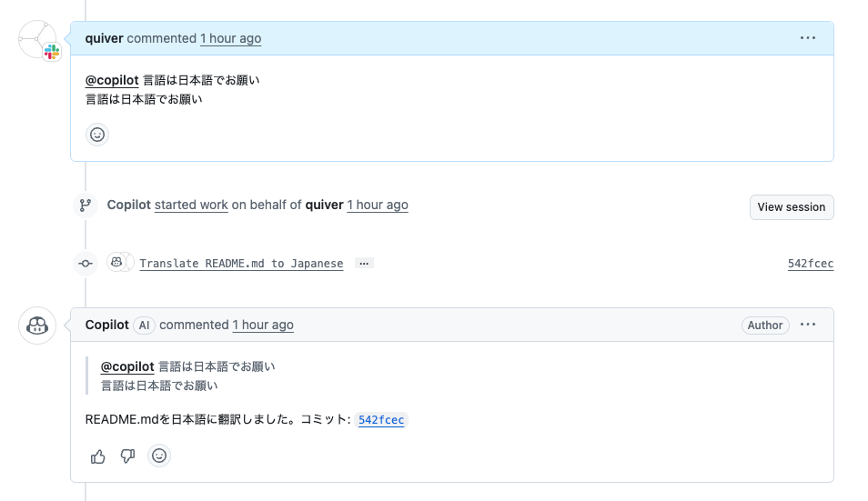
Task: Click the View session button
Action: (791, 206)
